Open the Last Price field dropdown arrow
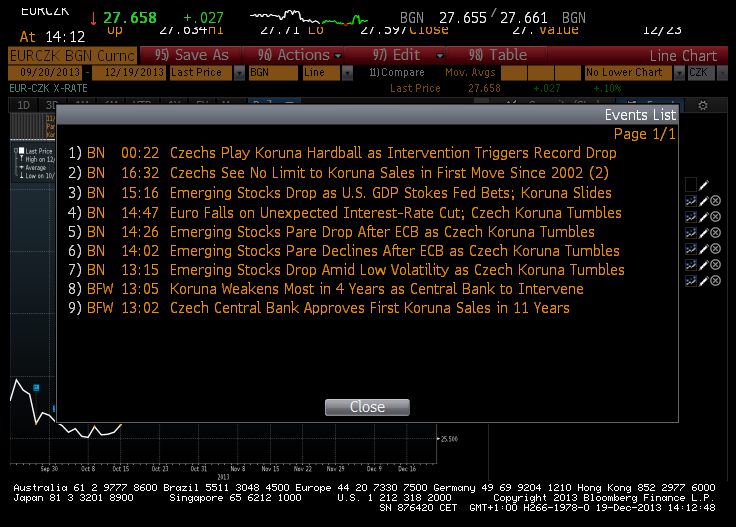This screenshot has height=527, width=736. pyautogui.click(x=239, y=73)
